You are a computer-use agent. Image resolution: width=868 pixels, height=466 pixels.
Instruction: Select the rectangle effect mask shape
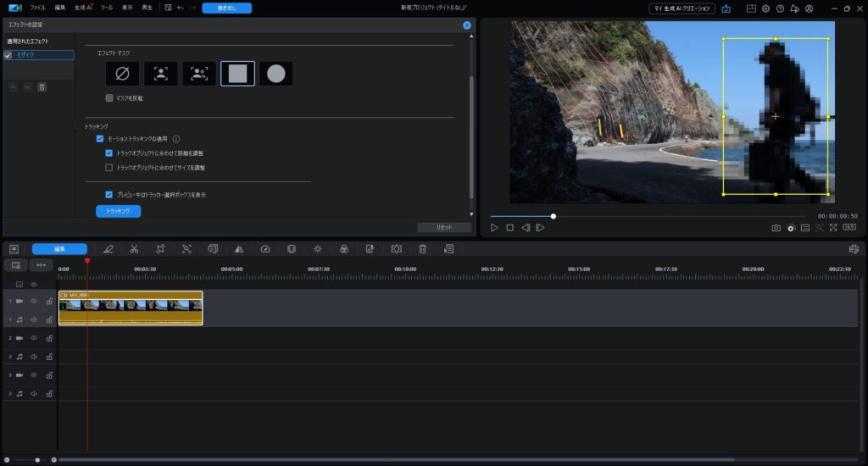tap(237, 74)
